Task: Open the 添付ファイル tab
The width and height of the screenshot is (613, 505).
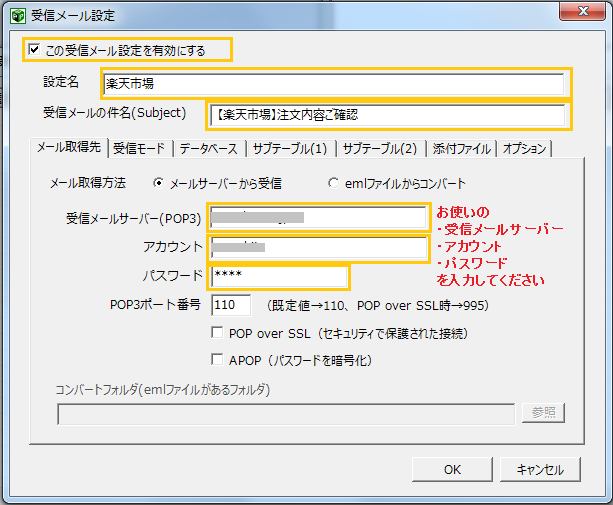Action: (x=461, y=149)
